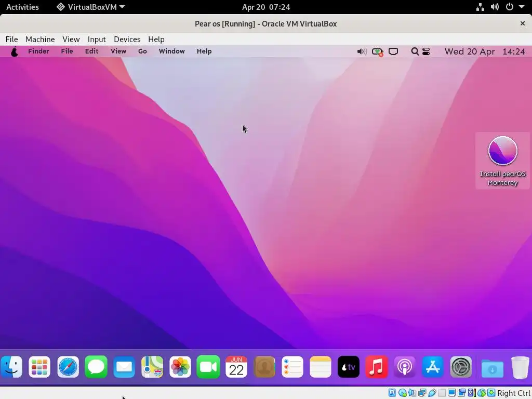
Task: Launch Safari compass icon in dock
Action: point(68,367)
